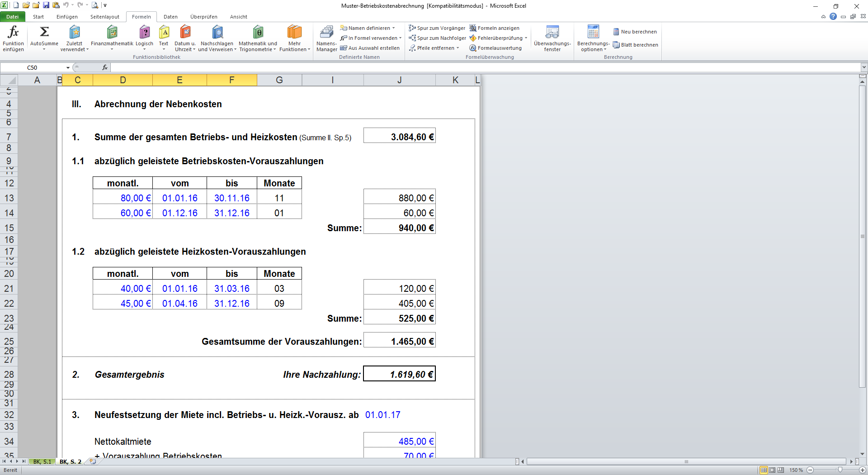The image size is (868, 475).
Task: Expand the Fehlerüberprüfung dropdown arrow
Action: (x=526, y=38)
